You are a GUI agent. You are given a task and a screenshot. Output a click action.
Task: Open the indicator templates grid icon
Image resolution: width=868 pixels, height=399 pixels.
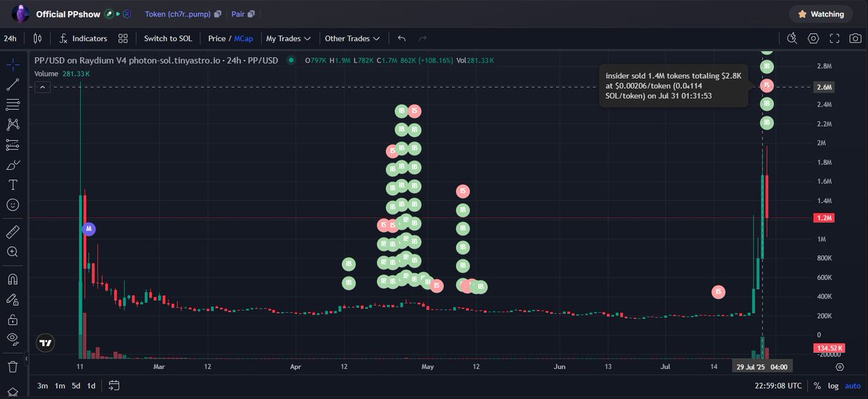tap(123, 38)
